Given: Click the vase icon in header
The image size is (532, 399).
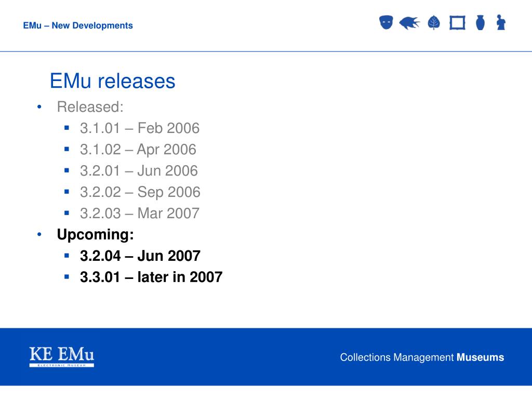Looking at the screenshot, I should pyautogui.click(x=480, y=23).
